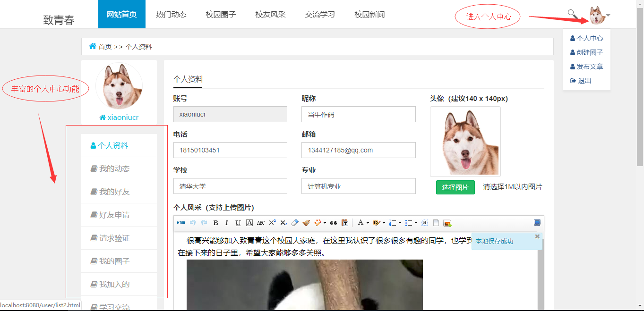This screenshot has height=311, width=644.
Task: Toggle the user menu caret beside the avatar
Action: (x=608, y=15)
